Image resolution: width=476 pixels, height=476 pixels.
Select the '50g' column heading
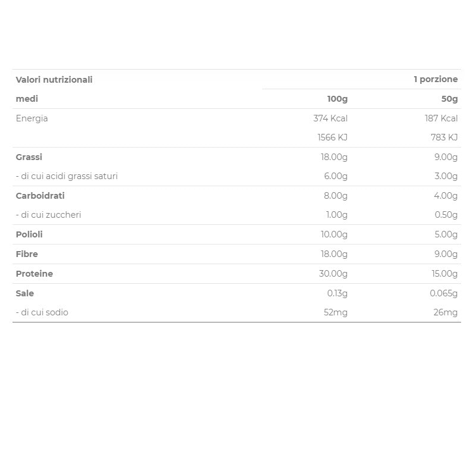(449, 99)
